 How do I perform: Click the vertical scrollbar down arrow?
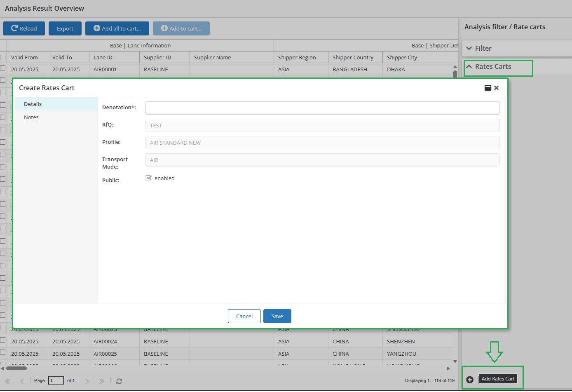455,361
